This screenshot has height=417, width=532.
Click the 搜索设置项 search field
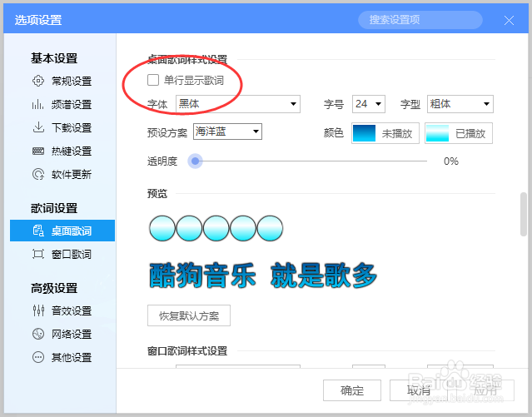click(x=420, y=20)
